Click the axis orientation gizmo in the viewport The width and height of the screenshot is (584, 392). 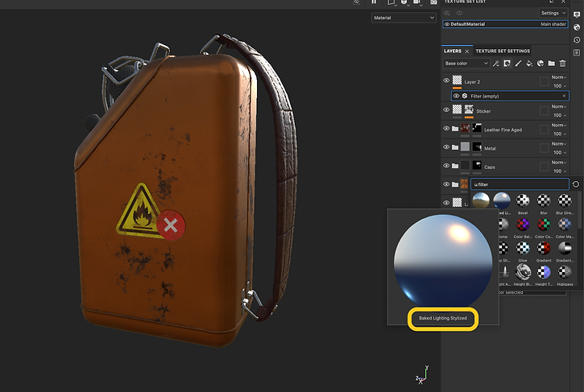[422, 375]
